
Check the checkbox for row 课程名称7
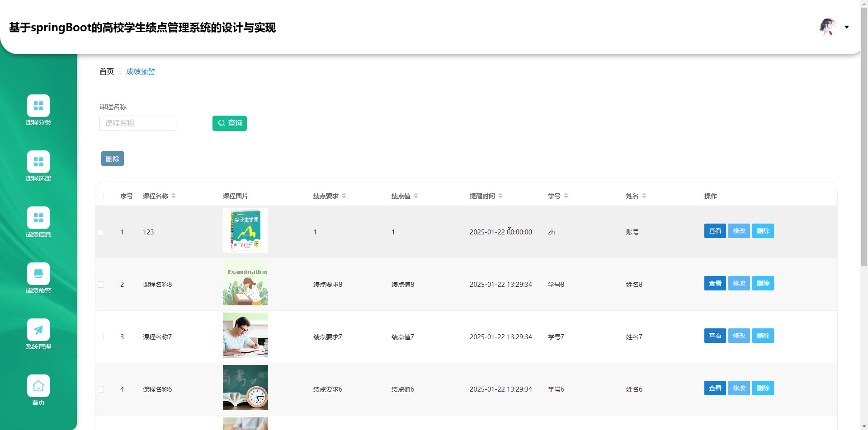pyautogui.click(x=101, y=337)
